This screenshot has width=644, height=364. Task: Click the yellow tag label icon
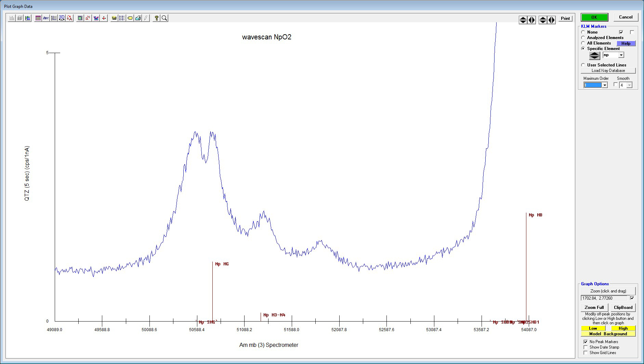[x=130, y=18]
